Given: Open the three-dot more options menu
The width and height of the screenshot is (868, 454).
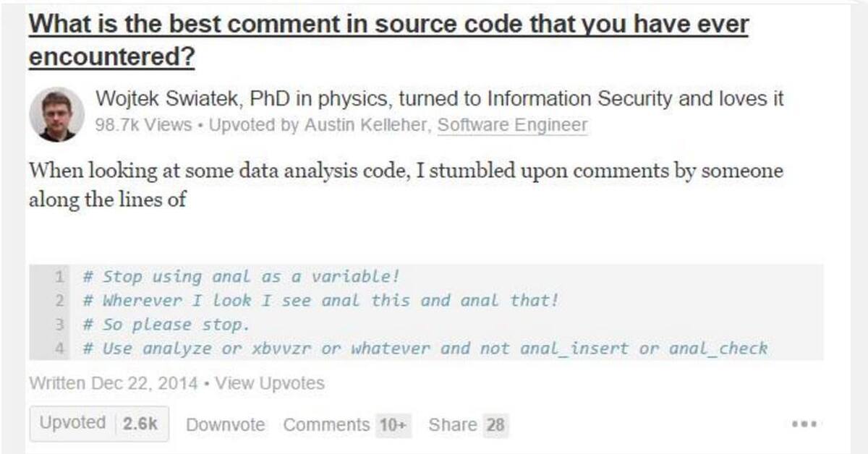Looking at the screenshot, I should [x=804, y=424].
